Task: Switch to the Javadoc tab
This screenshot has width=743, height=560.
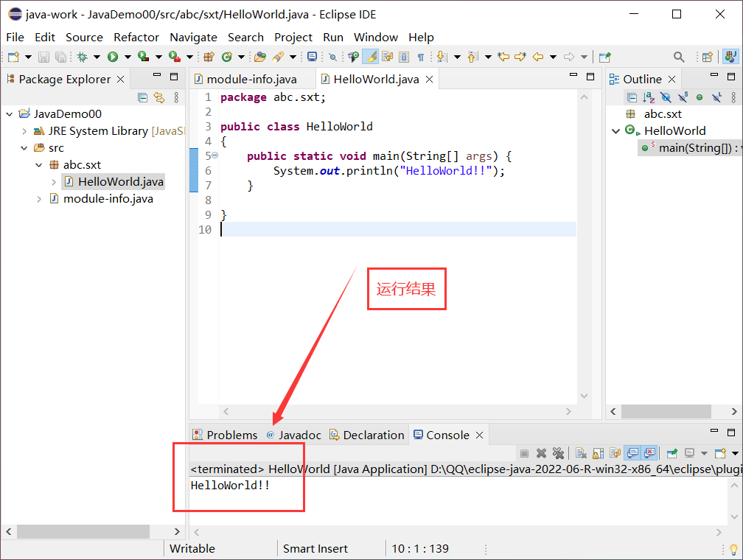Action: click(294, 435)
